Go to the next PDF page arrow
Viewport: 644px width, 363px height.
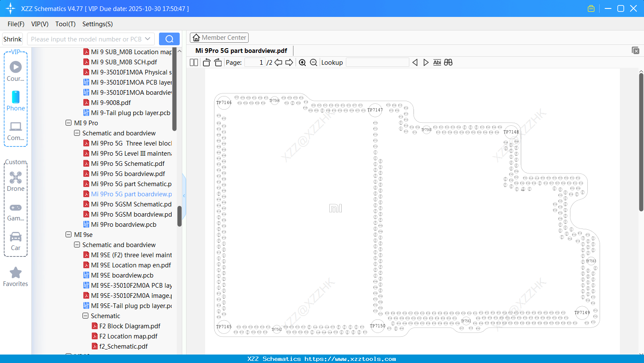289,63
